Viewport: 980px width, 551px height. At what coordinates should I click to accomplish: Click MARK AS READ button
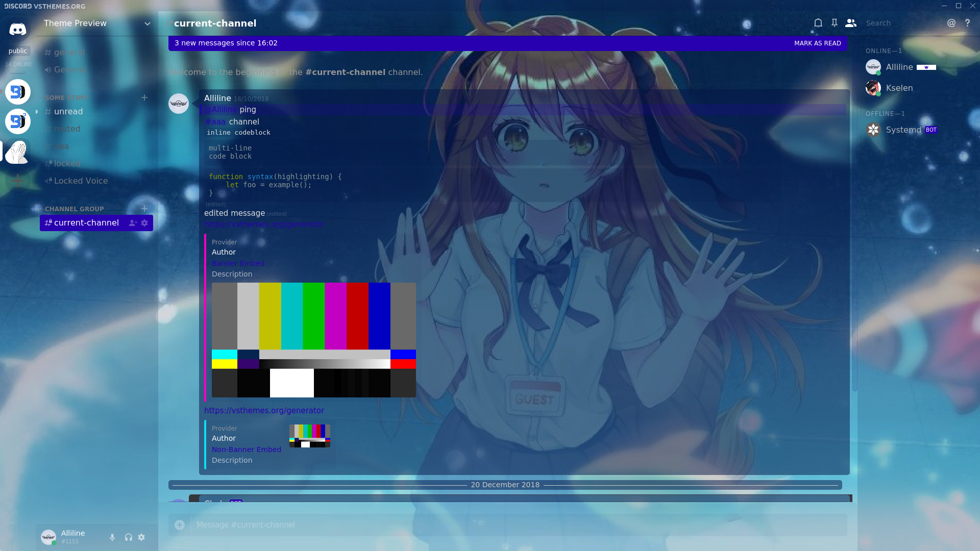pyautogui.click(x=817, y=43)
